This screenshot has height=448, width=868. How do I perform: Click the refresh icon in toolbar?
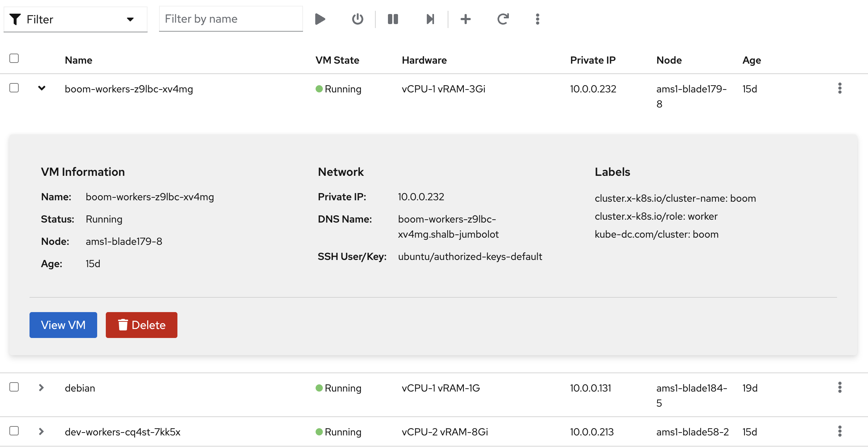(x=503, y=19)
